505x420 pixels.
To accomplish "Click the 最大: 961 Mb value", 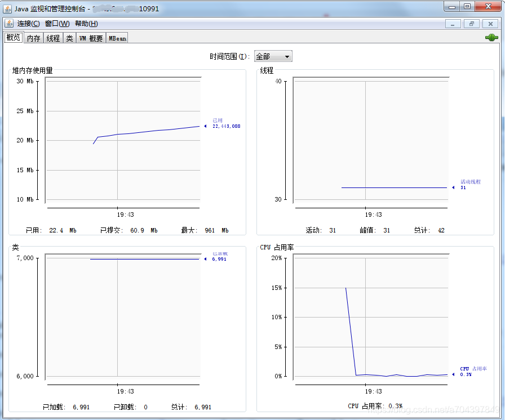I will tap(205, 230).
